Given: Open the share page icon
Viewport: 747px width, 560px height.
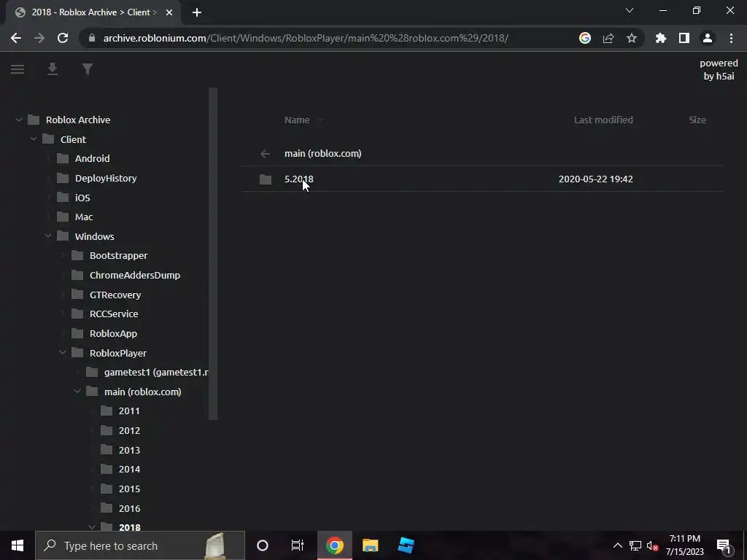Looking at the screenshot, I should 608,38.
